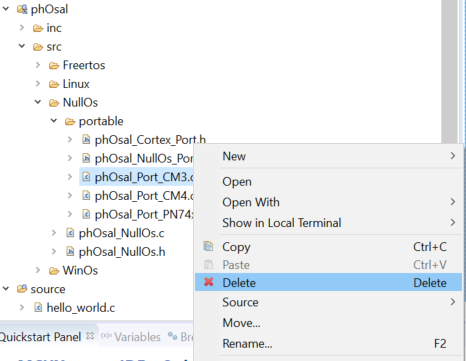
Task: Expand hello_world.c file node
Action: pyautogui.click(x=22, y=307)
